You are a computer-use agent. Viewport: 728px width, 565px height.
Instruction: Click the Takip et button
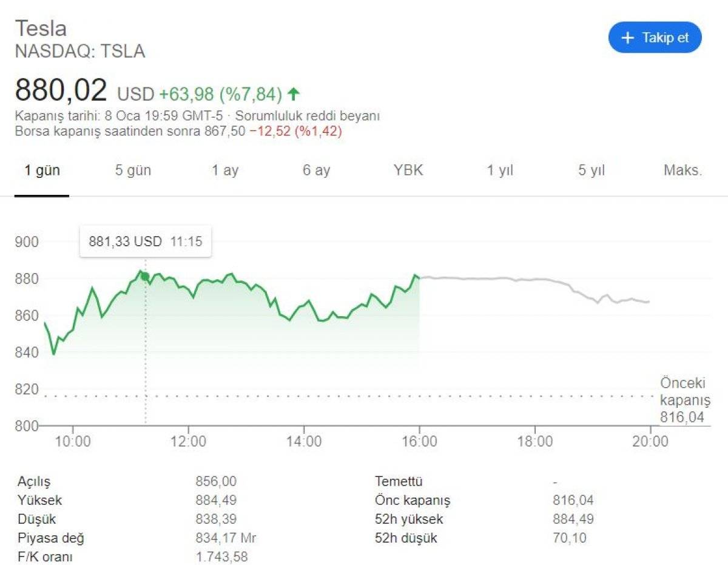click(655, 37)
